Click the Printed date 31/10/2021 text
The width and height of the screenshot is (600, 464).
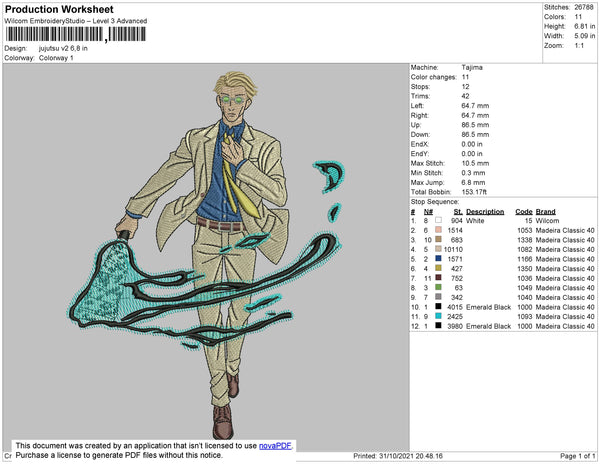(x=398, y=456)
